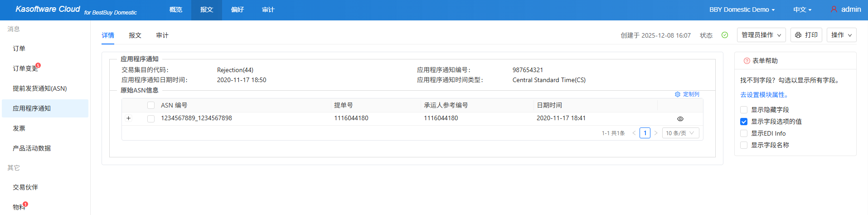The image size is (868, 215).
Task: Click the green status check icon
Action: (725, 35)
